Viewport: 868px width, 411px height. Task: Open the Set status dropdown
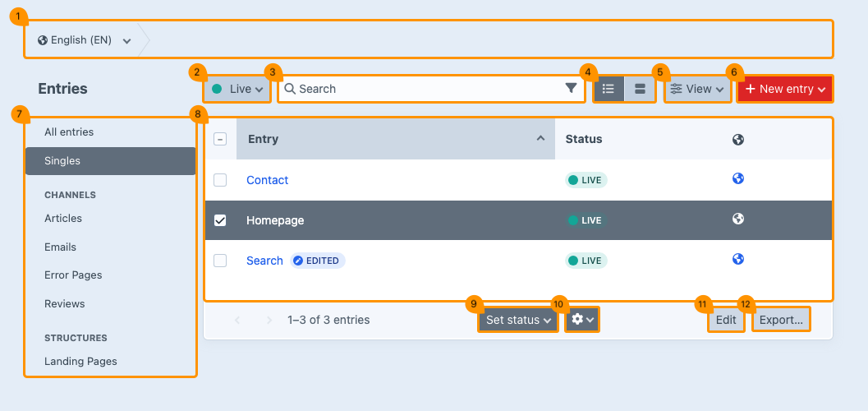point(517,320)
